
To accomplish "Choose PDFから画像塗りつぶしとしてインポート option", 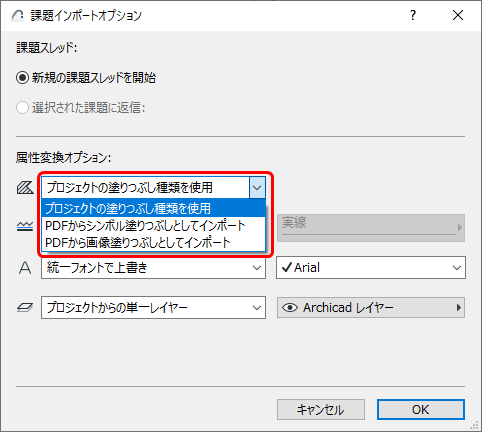I will pos(153,243).
